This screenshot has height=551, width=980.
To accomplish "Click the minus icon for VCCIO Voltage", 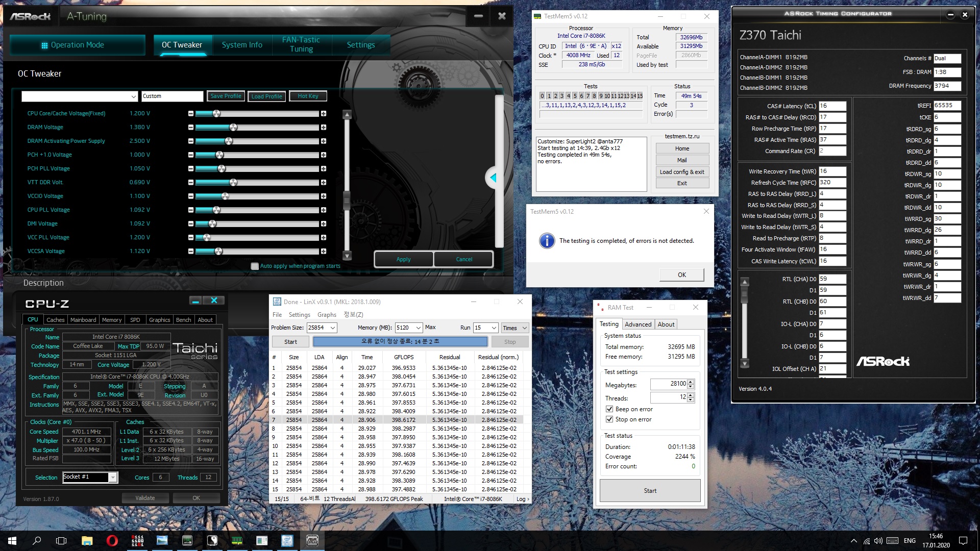I will coord(191,196).
